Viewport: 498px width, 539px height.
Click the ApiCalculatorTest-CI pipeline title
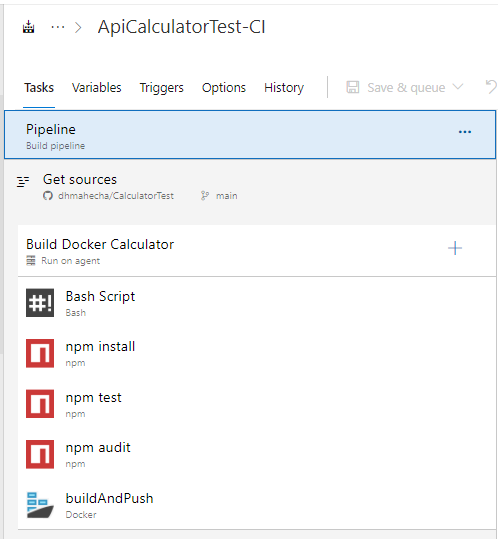point(181,27)
